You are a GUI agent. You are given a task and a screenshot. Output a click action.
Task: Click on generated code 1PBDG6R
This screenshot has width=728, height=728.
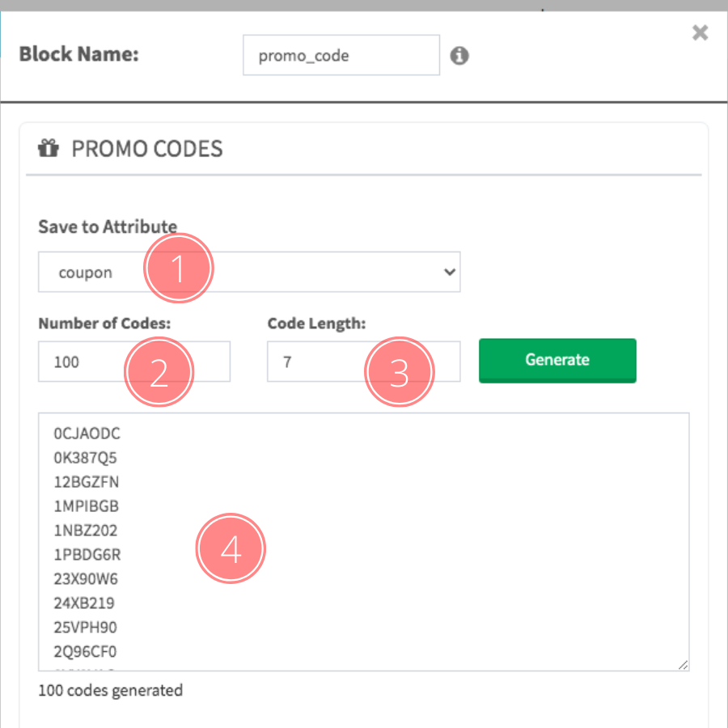click(x=87, y=556)
